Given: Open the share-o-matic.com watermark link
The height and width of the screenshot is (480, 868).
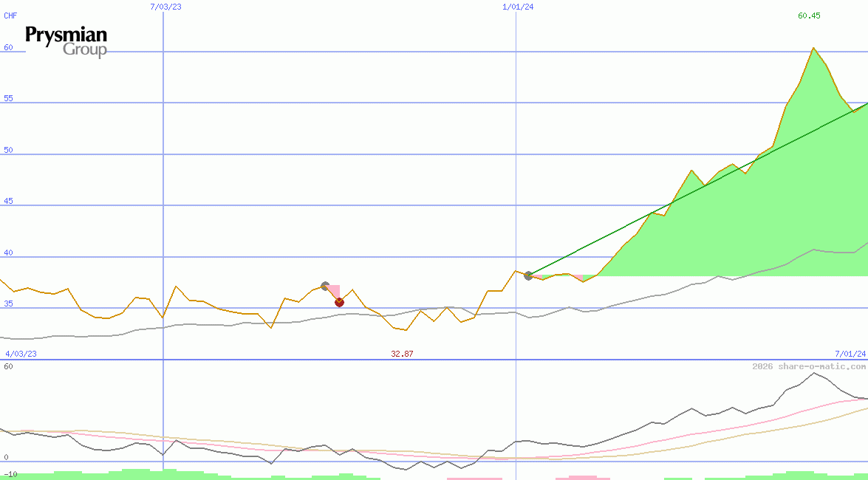Looking at the screenshot, I should point(809,366).
